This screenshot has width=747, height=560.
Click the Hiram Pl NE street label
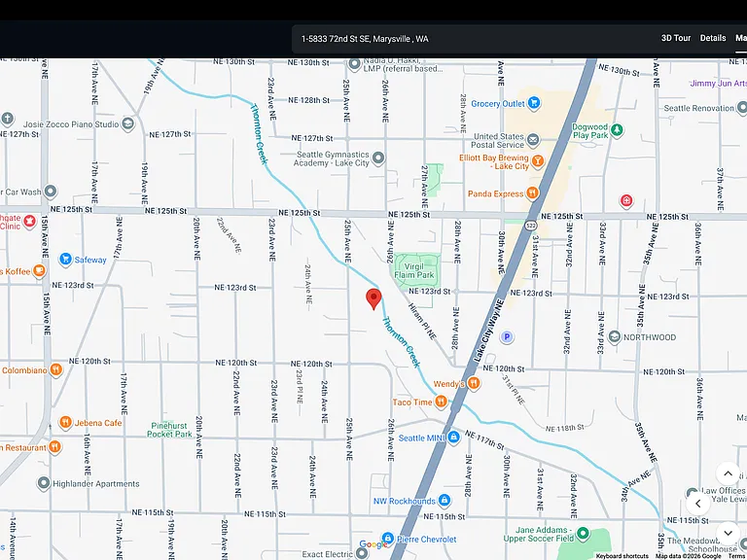coord(422,321)
